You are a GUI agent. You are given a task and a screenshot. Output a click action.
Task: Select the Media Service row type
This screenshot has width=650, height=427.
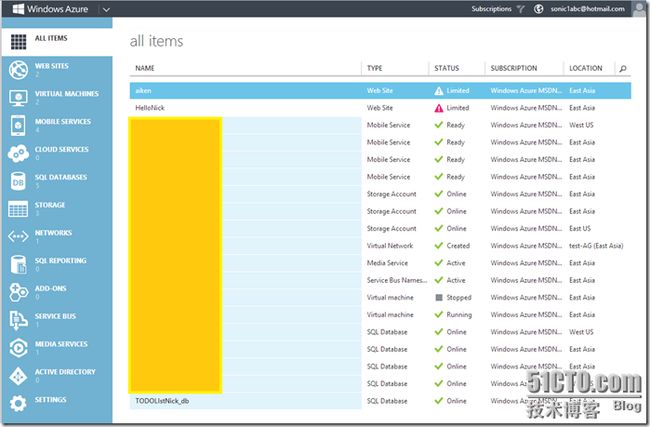click(387, 263)
